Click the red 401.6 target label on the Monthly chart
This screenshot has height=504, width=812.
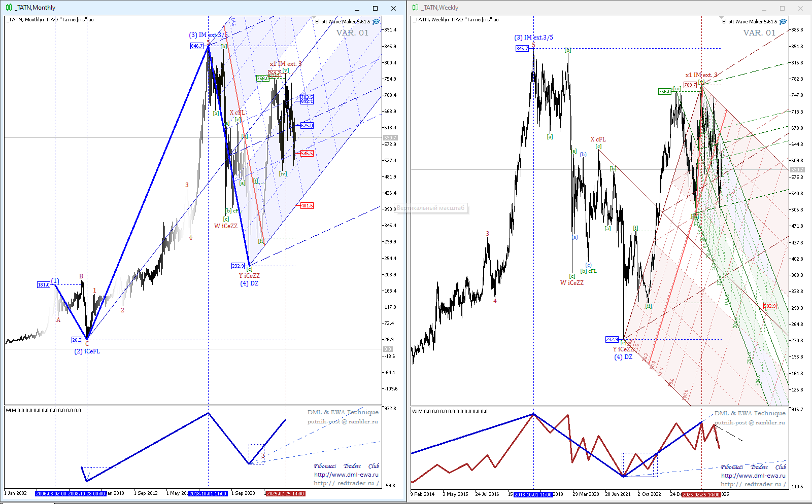coord(307,206)
